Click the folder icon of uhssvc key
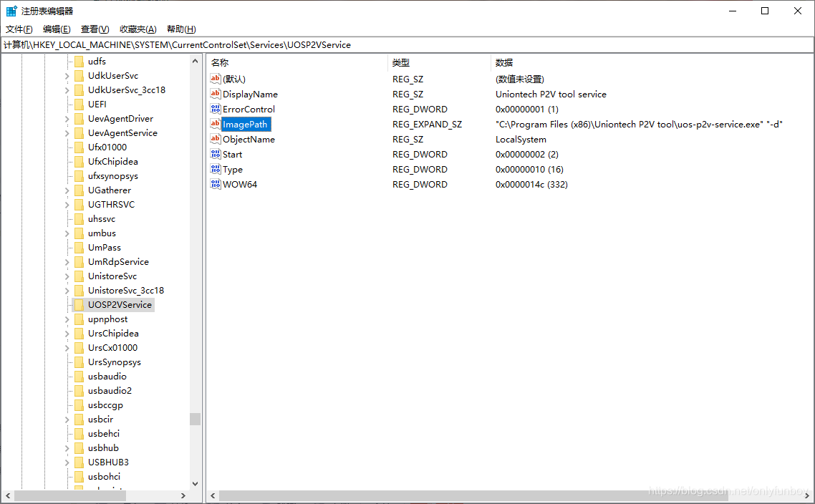815x504 pixels. coord(79,219)
